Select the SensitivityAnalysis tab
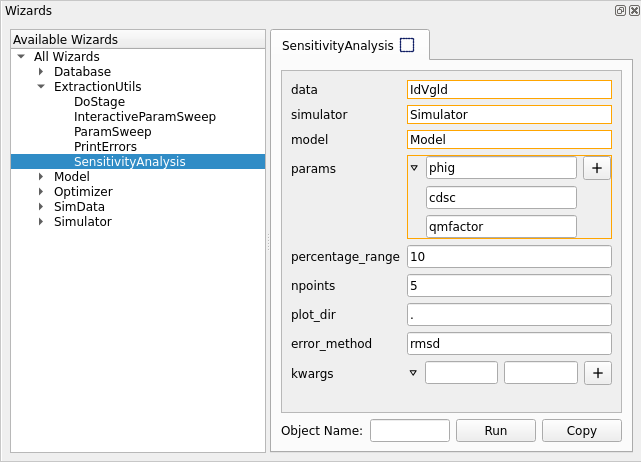Screen dimensions: 641x462 tap(337, 45)
